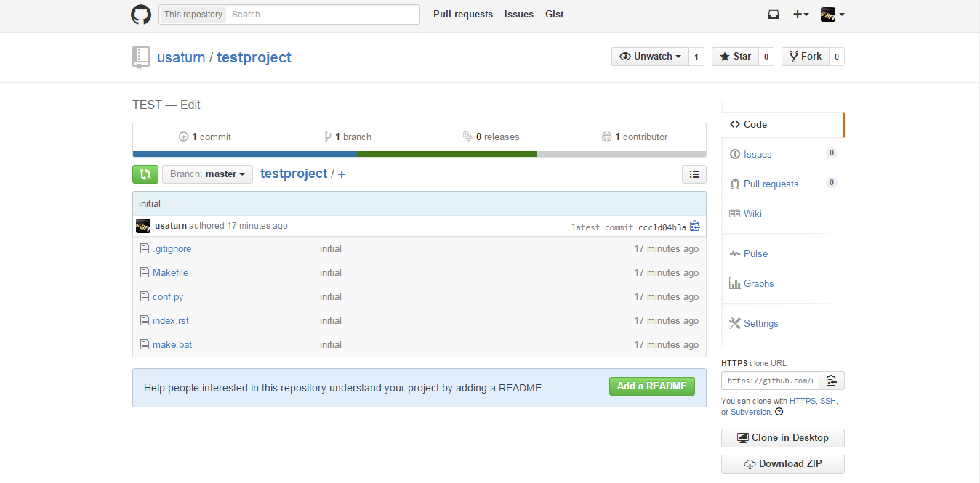Open the testproject repository title link
Image resolution: width=980 pixels, height=483 pixels.
[x=254, y=57]
